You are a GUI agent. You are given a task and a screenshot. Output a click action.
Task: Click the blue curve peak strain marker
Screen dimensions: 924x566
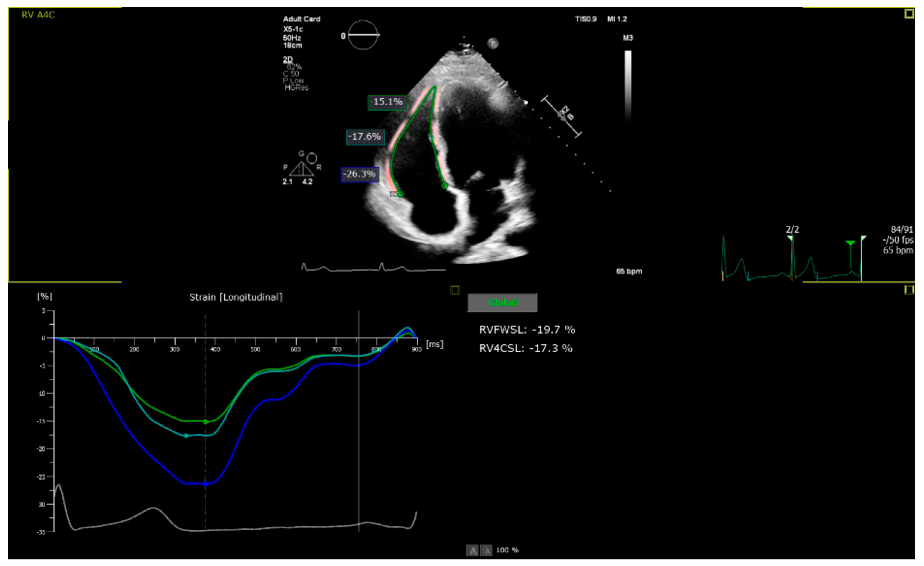205,484
